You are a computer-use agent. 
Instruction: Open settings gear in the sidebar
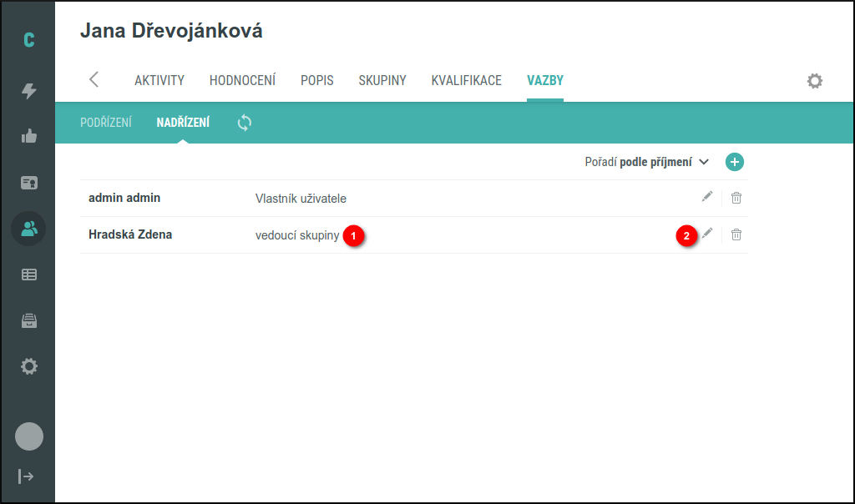29,365
